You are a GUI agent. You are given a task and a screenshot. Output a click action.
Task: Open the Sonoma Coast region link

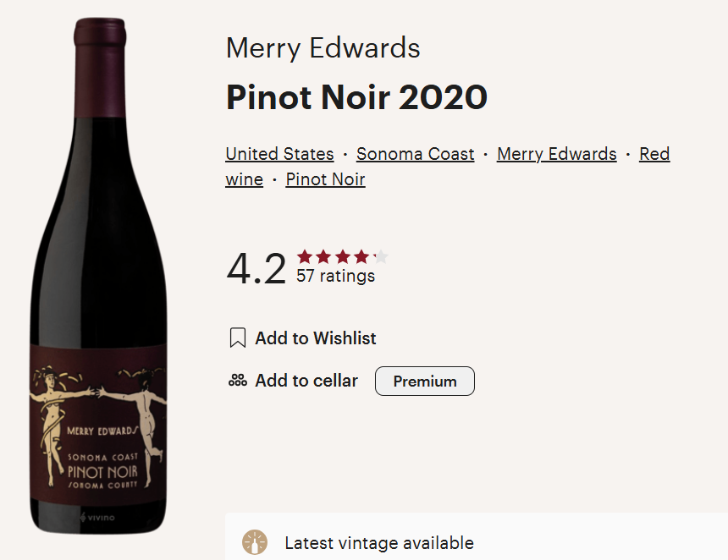point(415,154)
